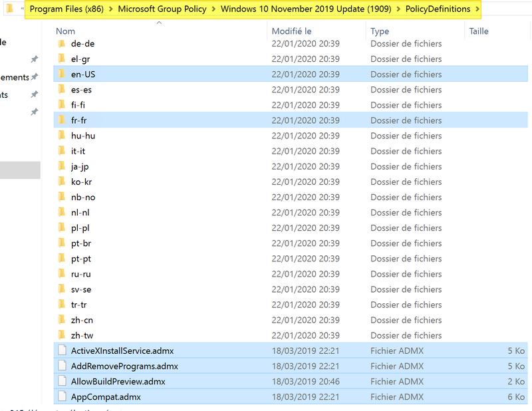
Task: Sort by the Nom column header
Action: (65, 31)
